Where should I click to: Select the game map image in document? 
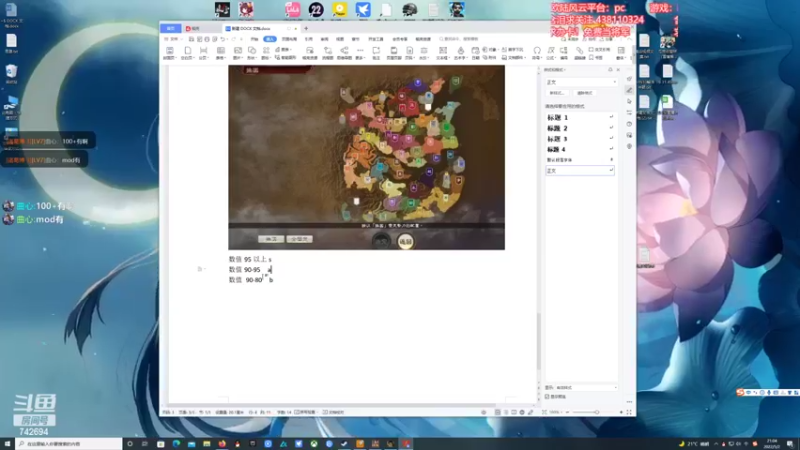pos(366,157)
